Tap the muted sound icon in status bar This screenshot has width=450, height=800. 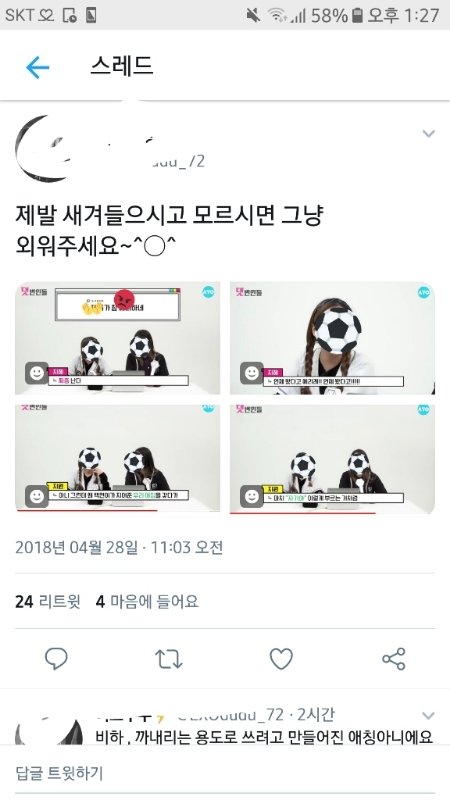point(253,15)
